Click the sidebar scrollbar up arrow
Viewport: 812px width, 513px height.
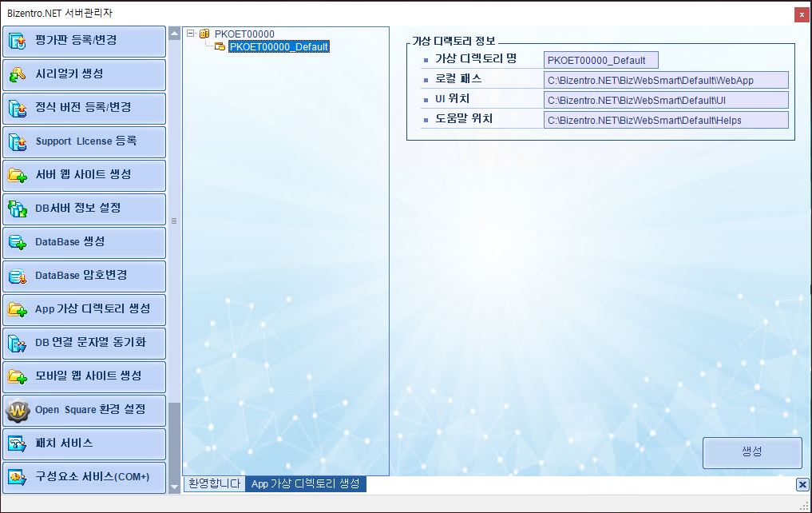pyautogui.click(x=174, y=34)
